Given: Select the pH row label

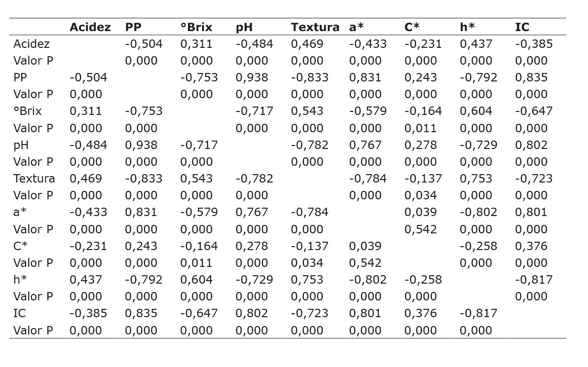Looking at the screenshot, I should point(21,145).
